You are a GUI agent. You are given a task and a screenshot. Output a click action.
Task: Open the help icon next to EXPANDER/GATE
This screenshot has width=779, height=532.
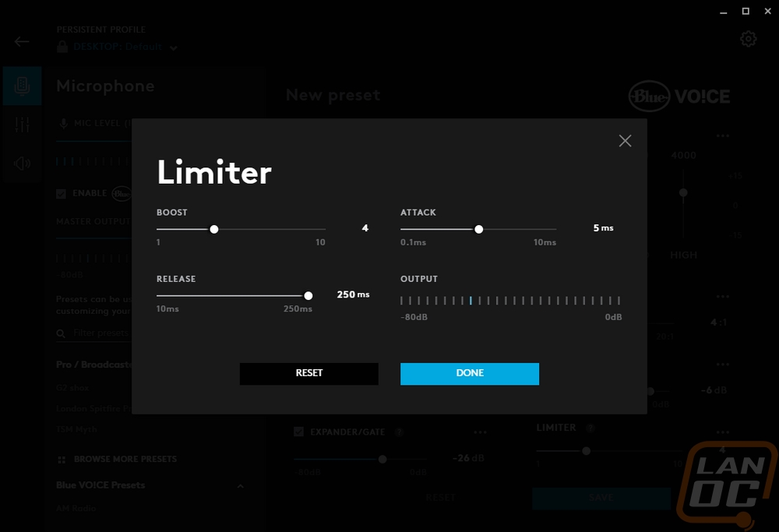click(x=399, y=432)
